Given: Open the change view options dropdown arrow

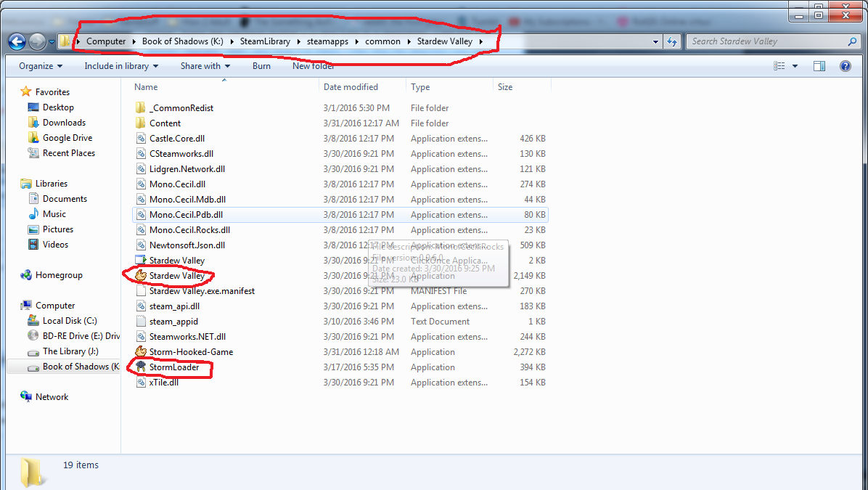Looking at the screenshot, I should 795,66.
